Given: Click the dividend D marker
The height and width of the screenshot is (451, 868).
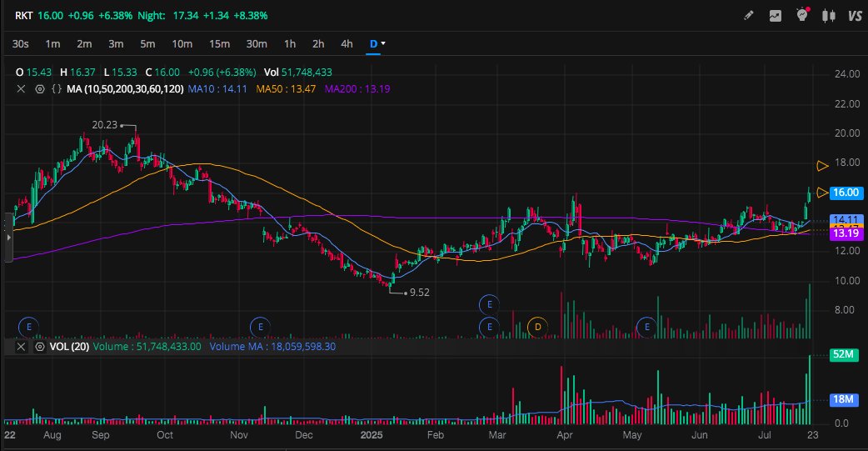Looking at the screenshot, I should pos(537,327).
